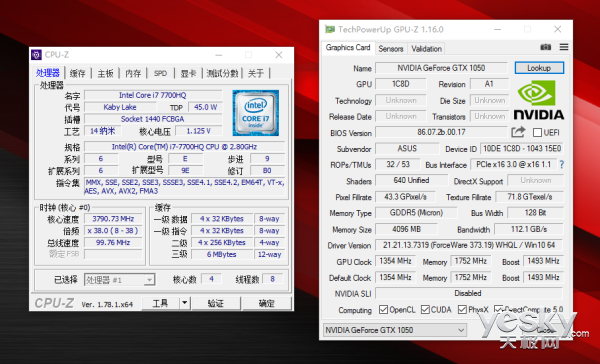The height and width of the screenshot is (364, 600).
Task: Switch to the 主板 tab in CPU-Z
Action: tap(105, 73)
